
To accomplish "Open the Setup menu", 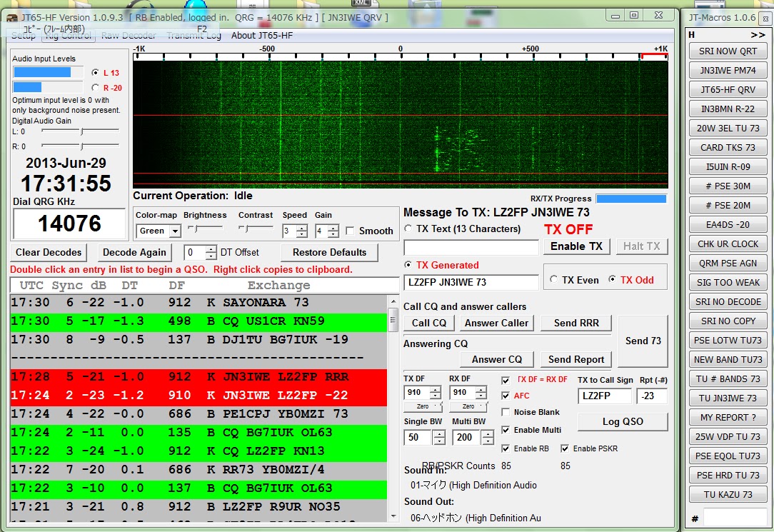I will tap(23, 36).
